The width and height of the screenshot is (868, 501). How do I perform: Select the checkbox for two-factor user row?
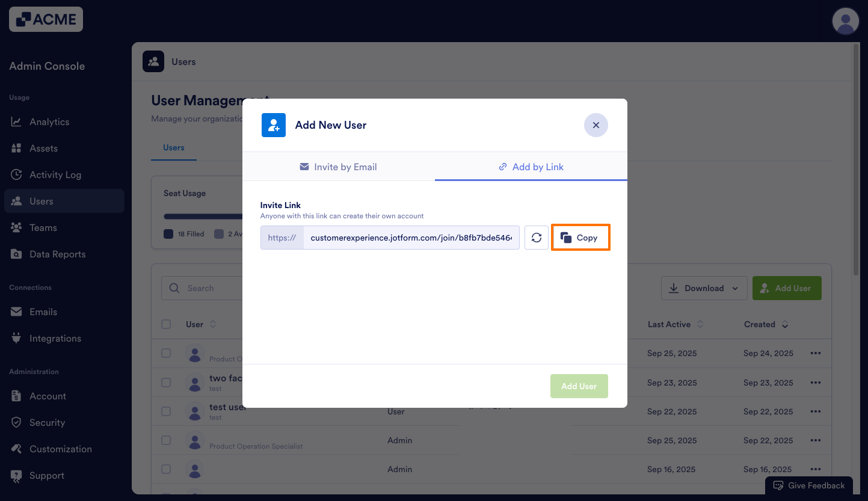click(x=166, y=383)
